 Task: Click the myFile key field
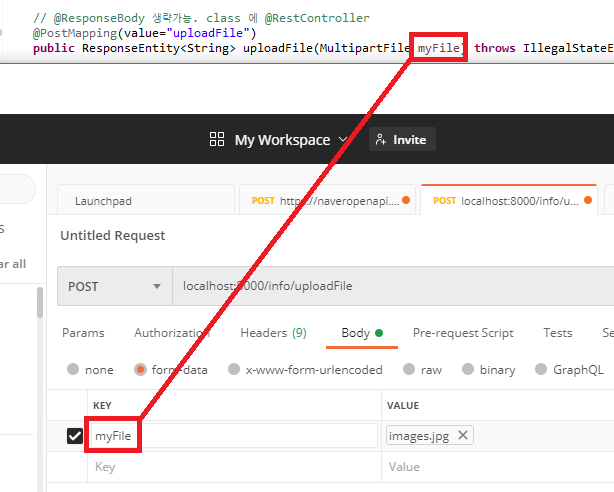233,436
